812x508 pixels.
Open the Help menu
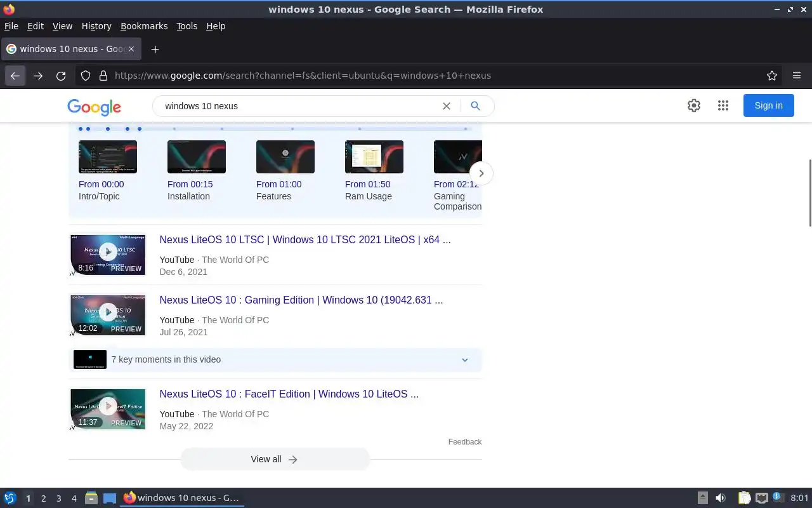216,26
